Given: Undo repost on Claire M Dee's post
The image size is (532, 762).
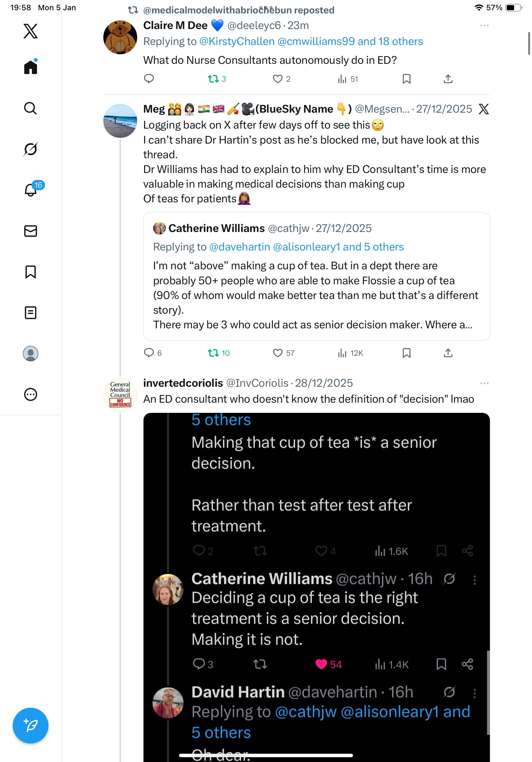Looking at the screenshot, I should tap(213, 79).
